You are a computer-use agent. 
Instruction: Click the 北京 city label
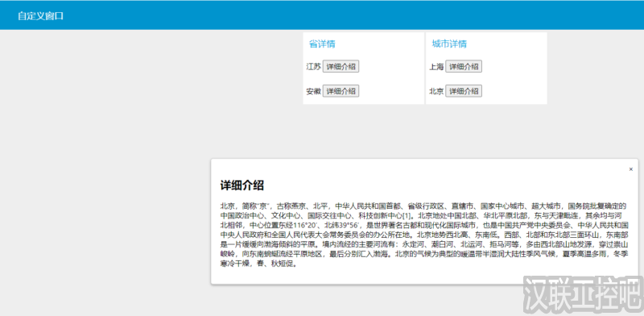tap(436, 91)
